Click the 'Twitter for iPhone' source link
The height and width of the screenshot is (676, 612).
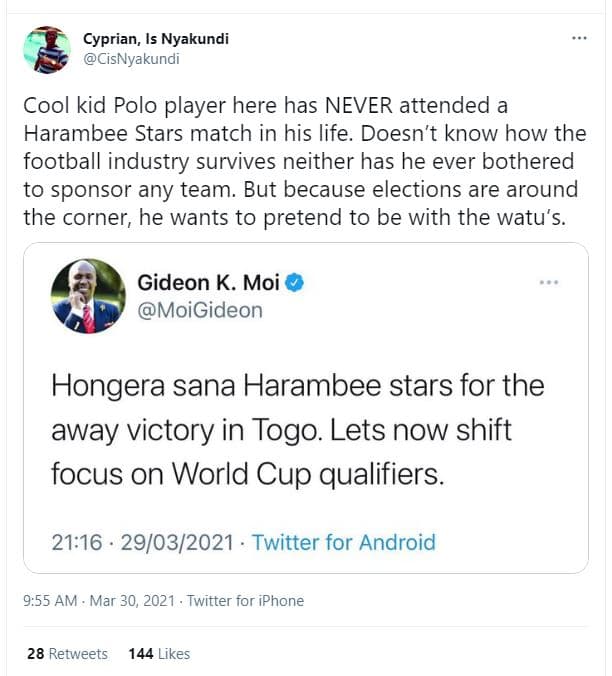[245, 601]
